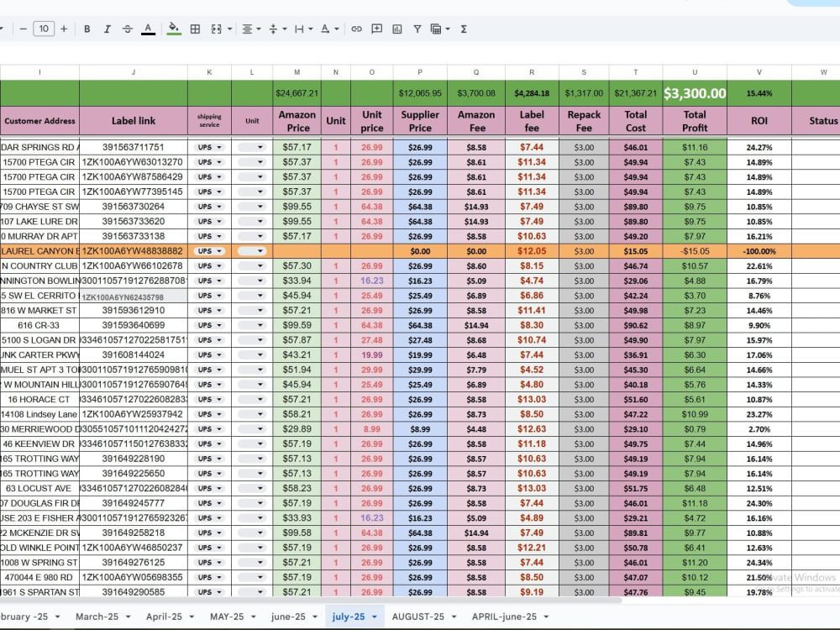Open july-25 tab menu arrow
The image size is (840, 630).
click(375, 617)
